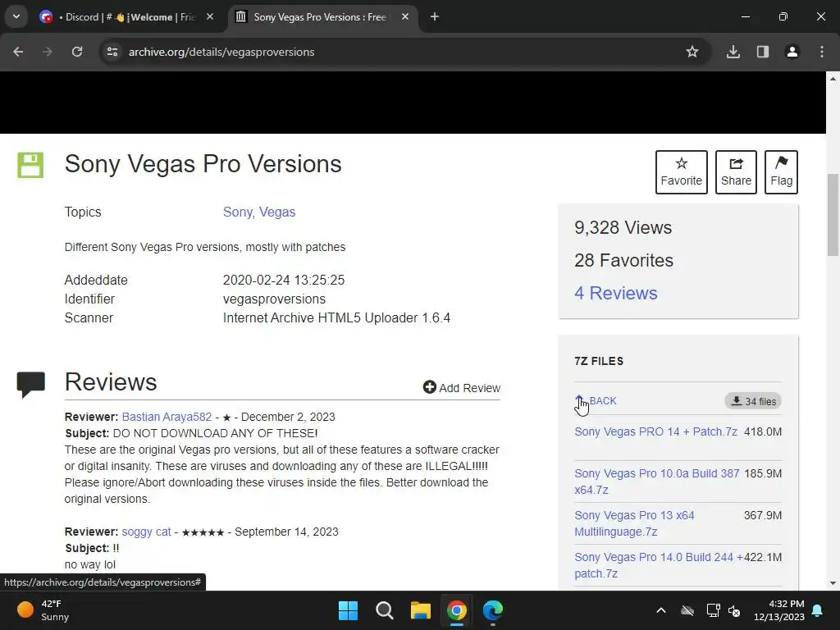Click the scrollbar up arrow
Image resolution: width=840 pixels, height=630 pixels.
[x=833, y=79]
